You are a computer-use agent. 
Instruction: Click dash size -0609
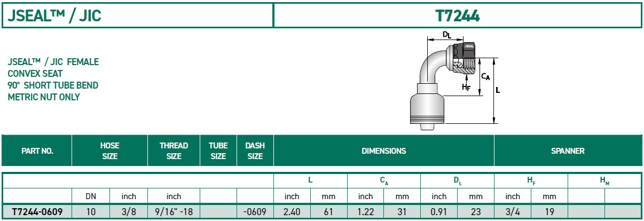(255, 211)
